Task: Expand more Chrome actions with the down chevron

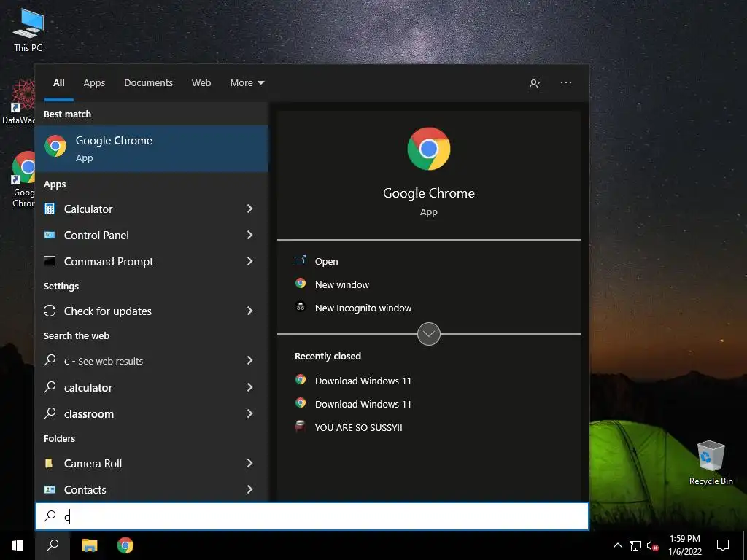Action: (429, 334)
